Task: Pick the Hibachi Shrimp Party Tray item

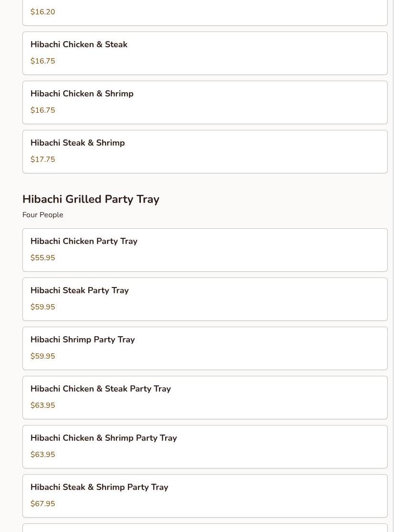Action: (205, 348)
